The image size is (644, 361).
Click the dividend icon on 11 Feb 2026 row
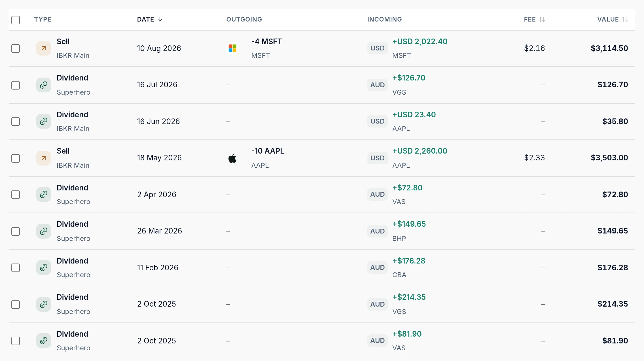[x=44, y=267]
